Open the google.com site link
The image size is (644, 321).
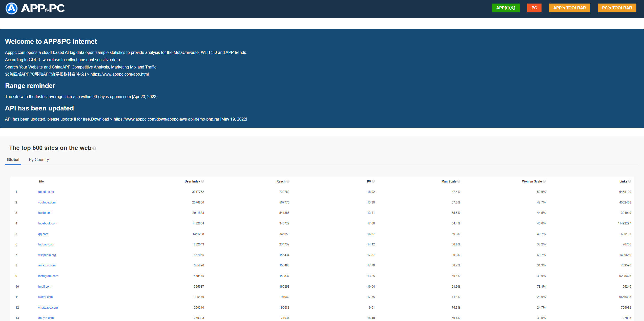[x=46, y=192]
